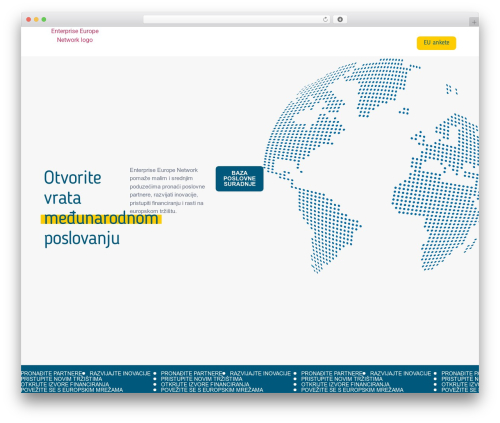Maximize the window with the green button
This screenshot has width=500, height=423.
(44, 19)
